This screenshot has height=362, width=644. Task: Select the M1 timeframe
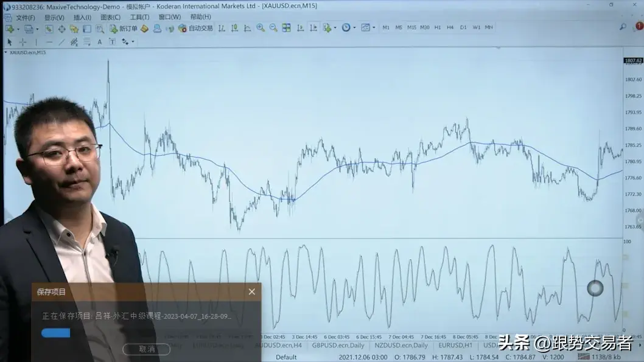pyautogui.click(x=386, y=27)
